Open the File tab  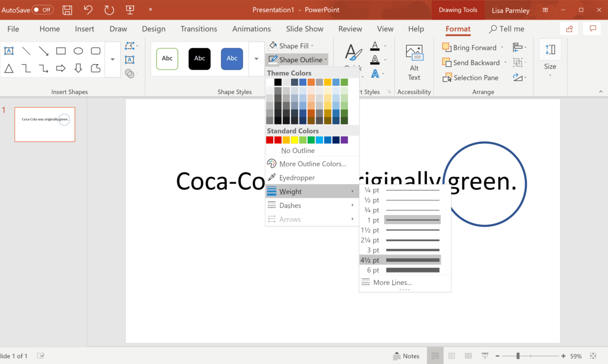(x=13, y=29)
